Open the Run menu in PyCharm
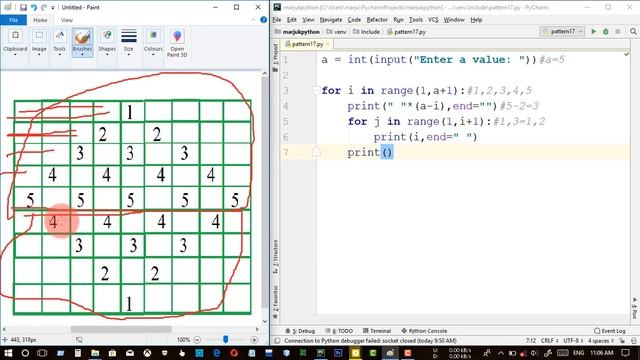 click(398, 20)
